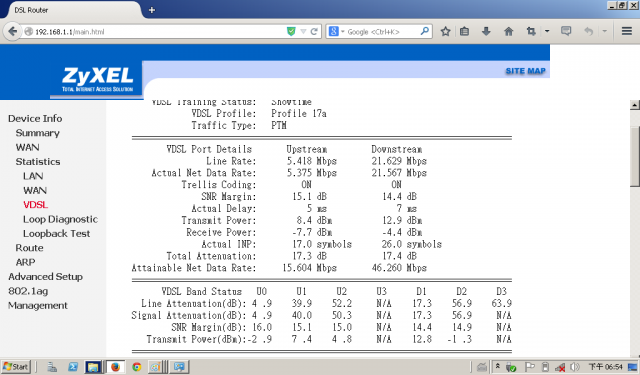The image size is (640, 375).
Task: Click the safely remove hardware tray icon
Action: 511,367
